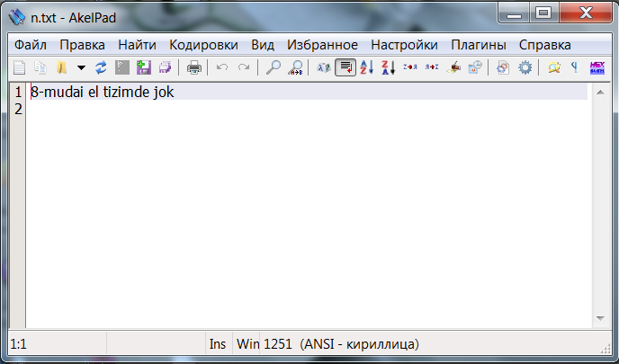This screenshot has width=619, height=364.
Task: Click the Undo arrow icon
Action: click(x=222, y=67)
